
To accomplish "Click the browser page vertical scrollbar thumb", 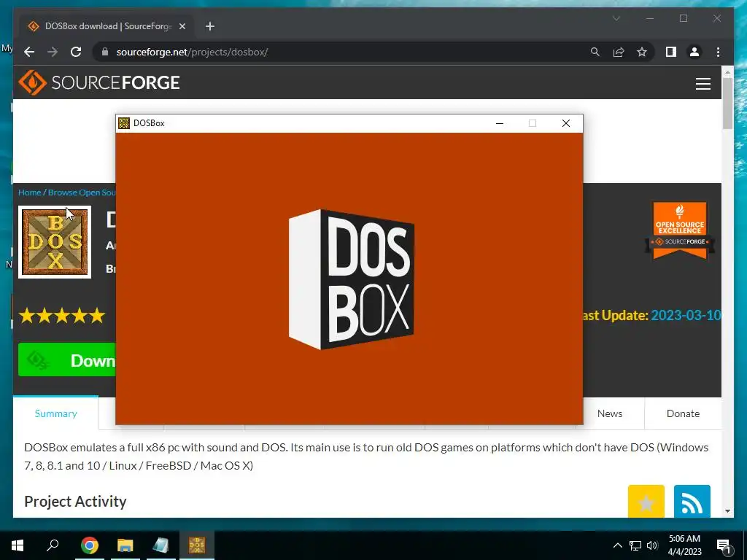I will pos(727,104).
